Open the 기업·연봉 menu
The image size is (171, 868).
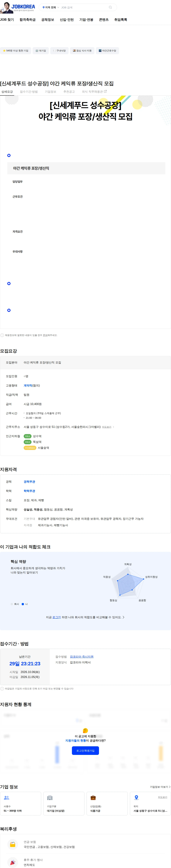(x=86, y=20)
